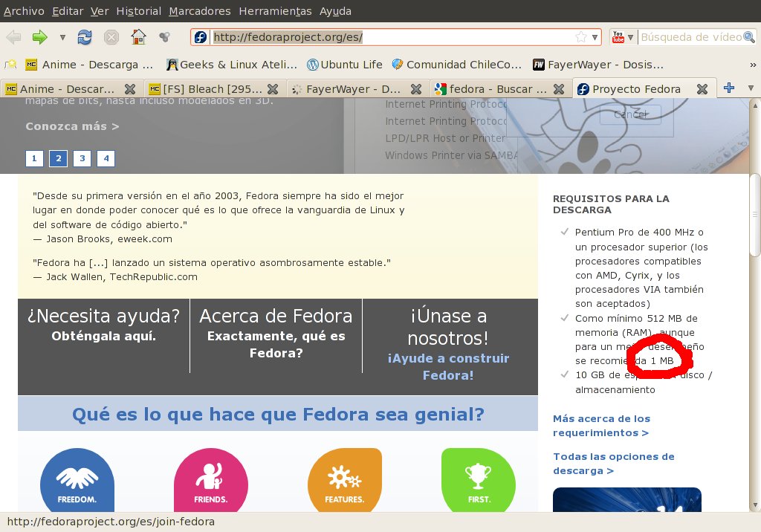The image size is (761, 532).
Task: Close the Proyecto Fedora tab
Action: pos(702,89)
